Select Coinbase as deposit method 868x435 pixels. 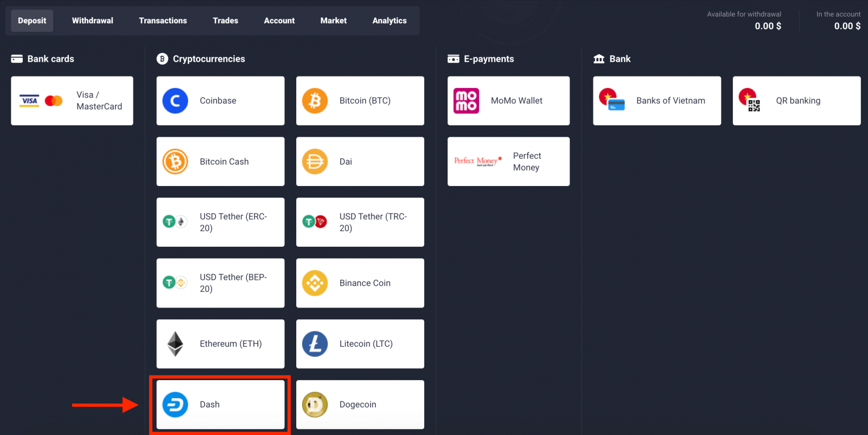point(220,101)
